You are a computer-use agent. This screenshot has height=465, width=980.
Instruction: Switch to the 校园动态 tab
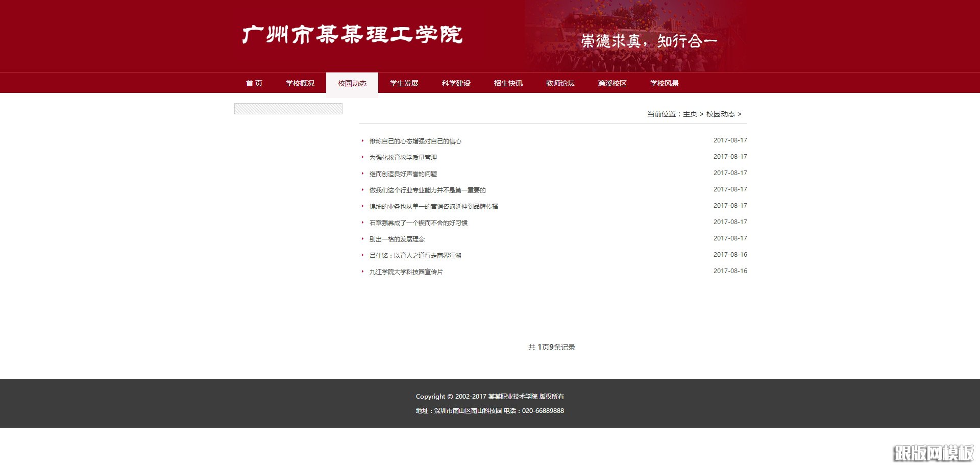(352, 83)
